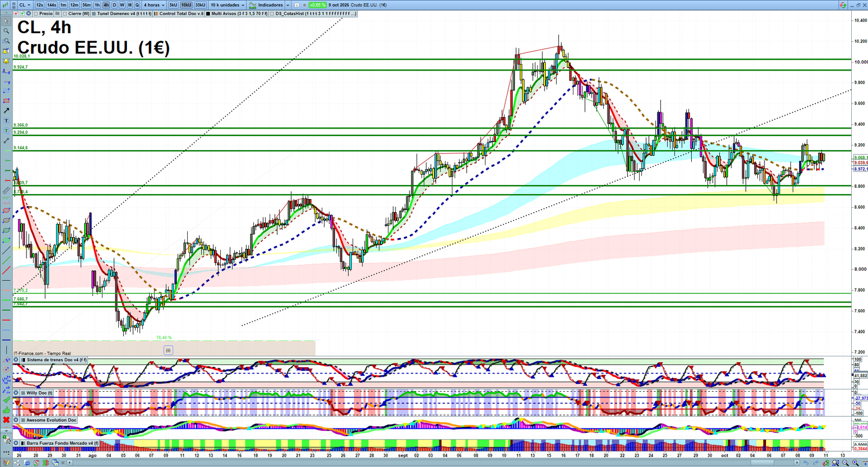Click the redo arrow at bottom right
Screen dimensions: 868x467
(x=816, y=463)
